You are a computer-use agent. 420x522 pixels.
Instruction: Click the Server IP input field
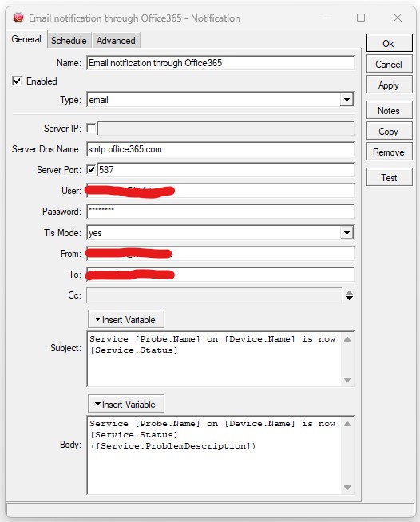[225, 129]
